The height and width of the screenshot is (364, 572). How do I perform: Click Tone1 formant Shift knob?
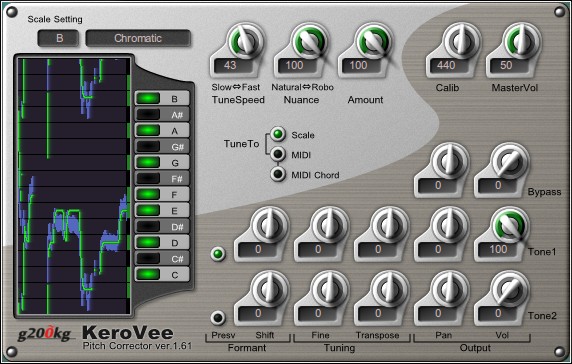pyautogui.click(x=269, y=225)
